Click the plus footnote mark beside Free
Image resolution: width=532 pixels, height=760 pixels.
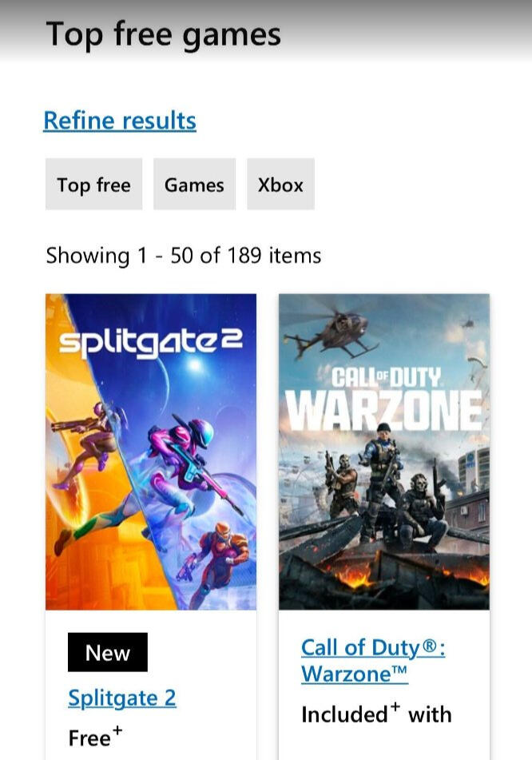pos(117,730)
